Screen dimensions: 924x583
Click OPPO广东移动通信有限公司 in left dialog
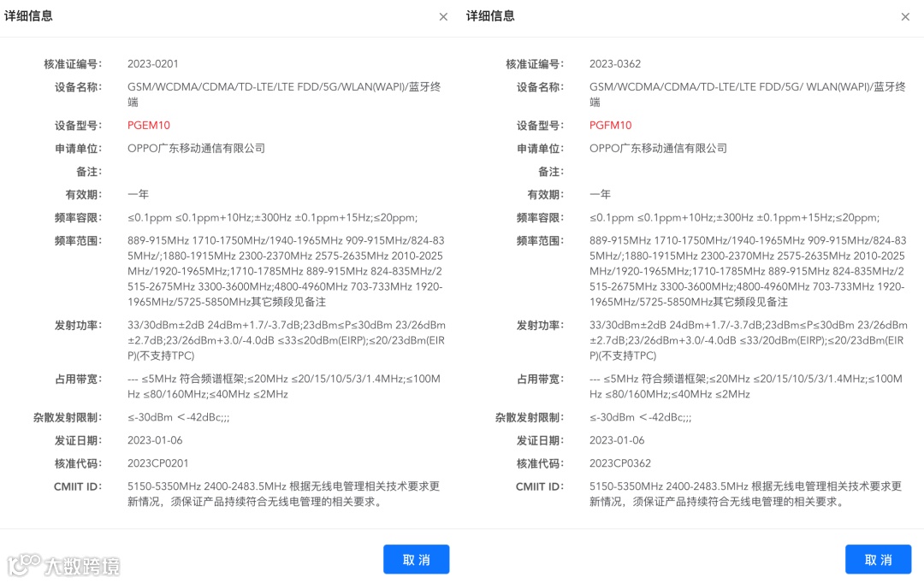click(x=196, y=148)
